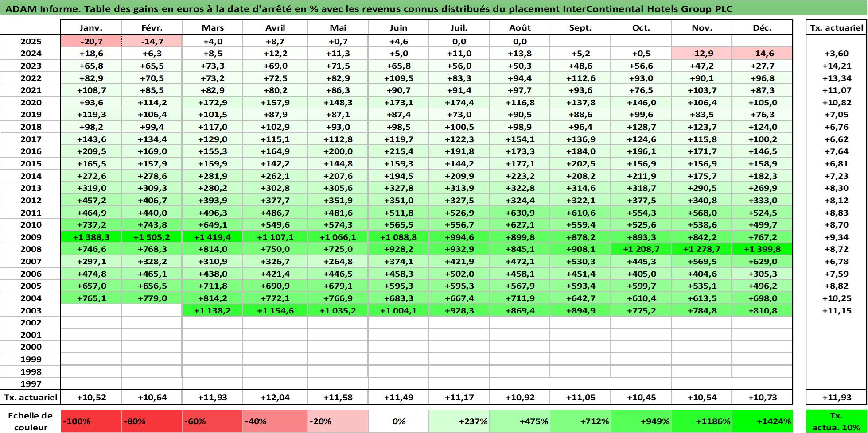Image resolution: width=868 pixels, height=433 pixels.
Task: Click the ADAM Informe title banner
Action: (x=434, y=8)
